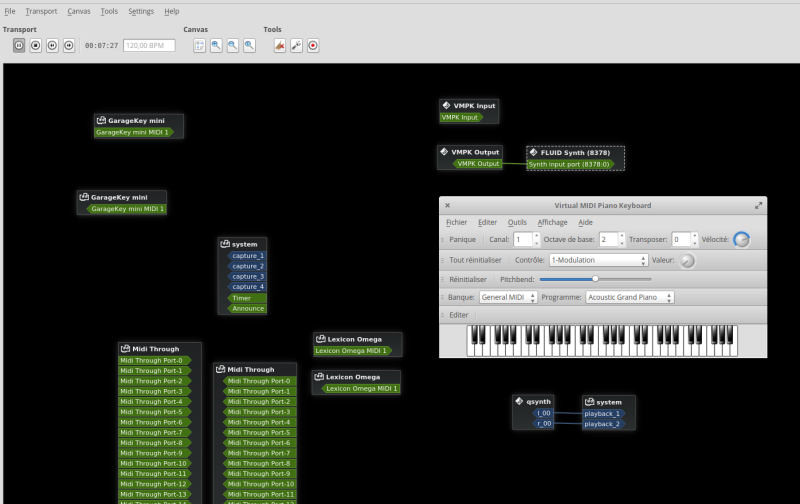Click the play/pause transport button
800x504 pixels.
[19, 45]
